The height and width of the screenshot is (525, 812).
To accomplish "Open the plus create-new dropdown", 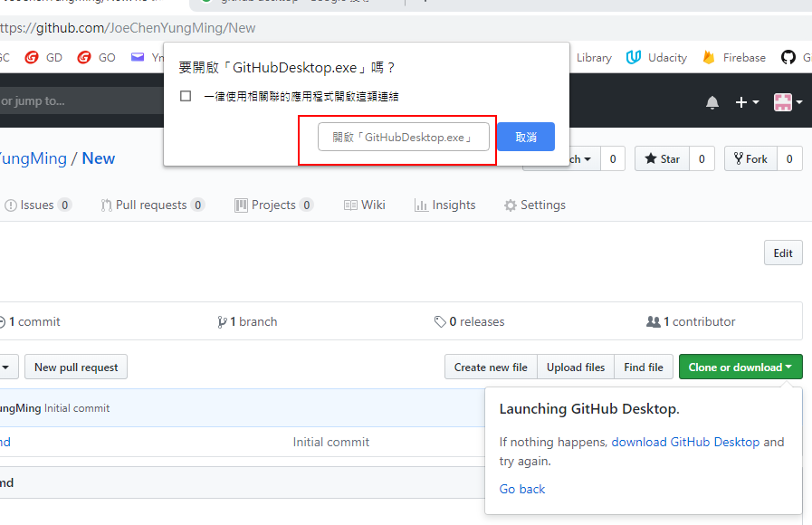I will click(747, 102).
